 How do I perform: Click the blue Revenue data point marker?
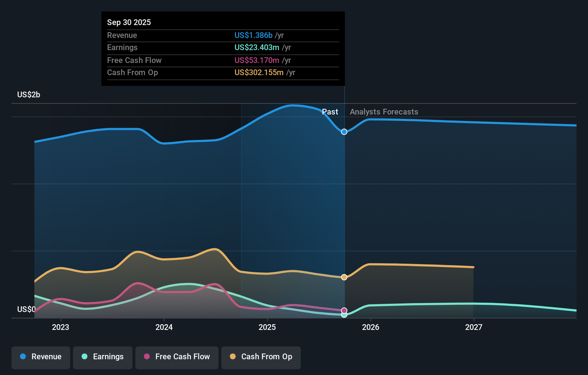pos(344,132)
